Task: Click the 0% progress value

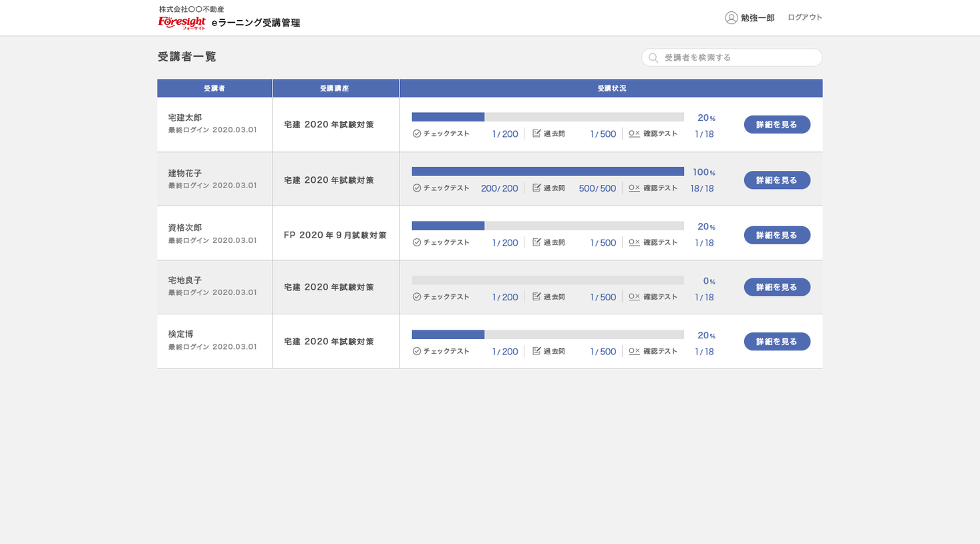Action: point(709,281)
